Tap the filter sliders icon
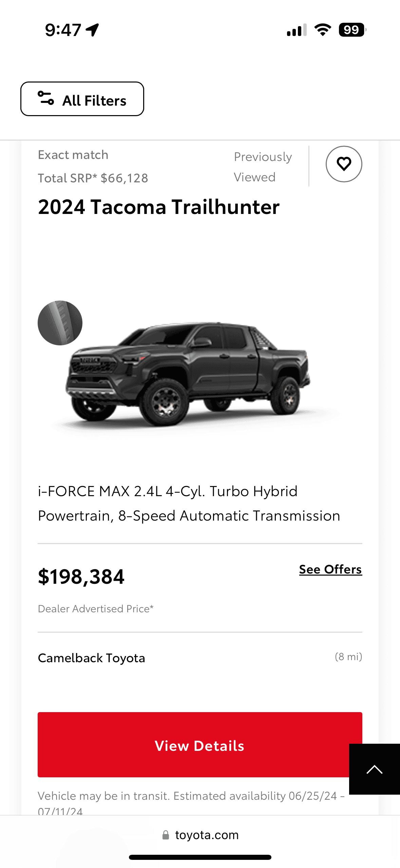This screenshot has height=868, width=400. pyautogui.click(x=46, y=98)
